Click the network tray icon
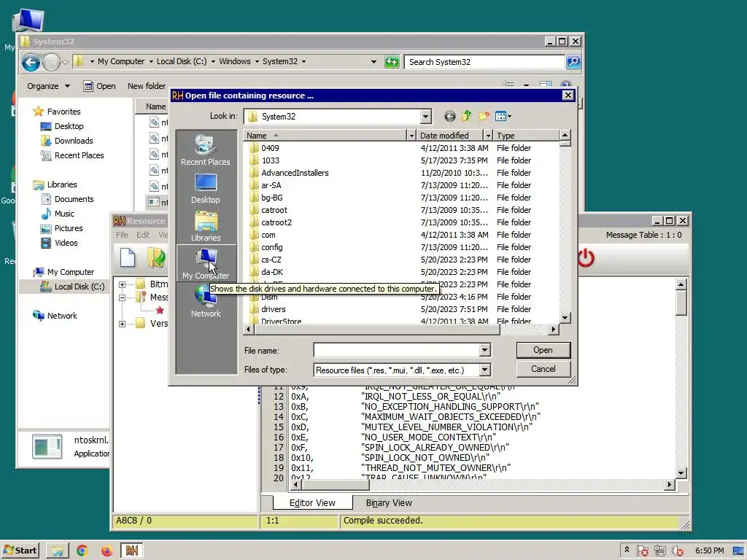This screenshot has width=747, height=560. click(659, 551)
